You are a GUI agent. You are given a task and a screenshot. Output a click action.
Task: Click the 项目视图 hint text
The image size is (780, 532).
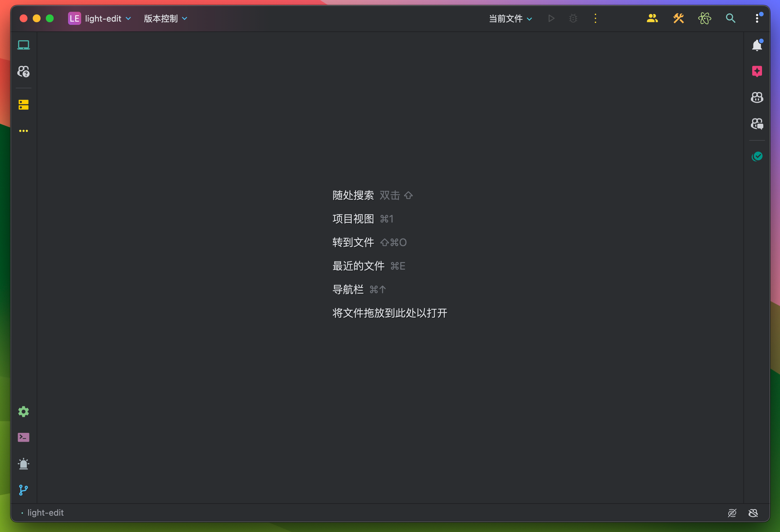tap(353, 219)
